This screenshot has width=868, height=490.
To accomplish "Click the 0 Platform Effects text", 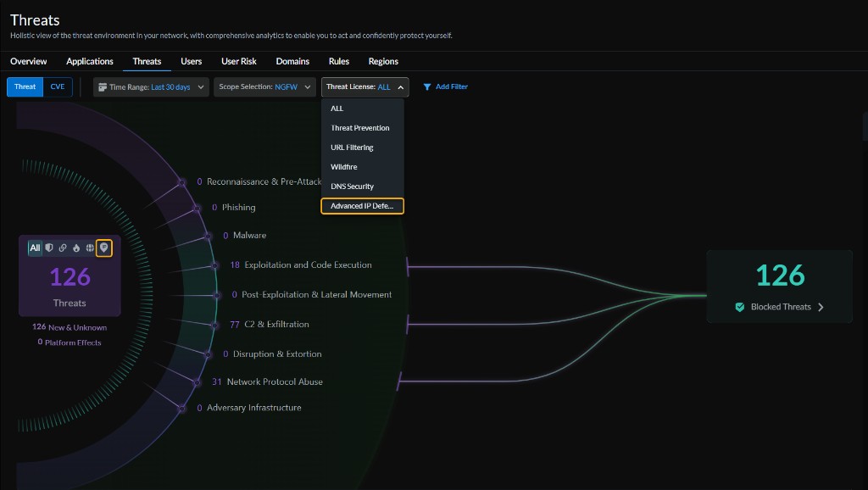I will [x=70, y=342].
